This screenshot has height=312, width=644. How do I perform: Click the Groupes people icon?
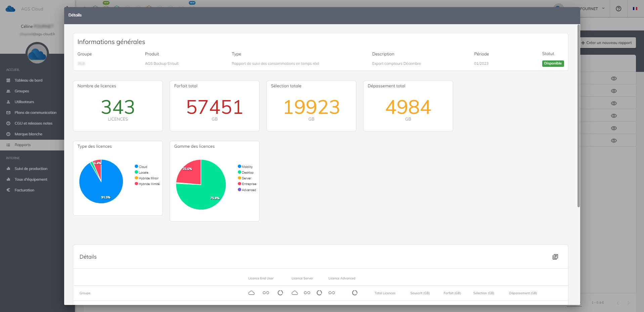(8, 91)
